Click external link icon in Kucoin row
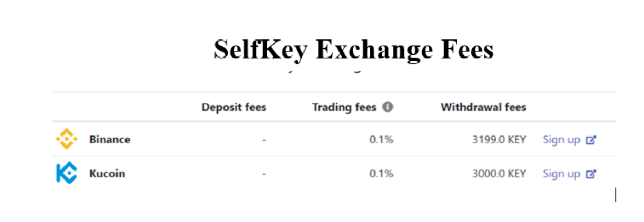Image resolution: width=644 pixels, height=222 pixels. tap(591, 174)
